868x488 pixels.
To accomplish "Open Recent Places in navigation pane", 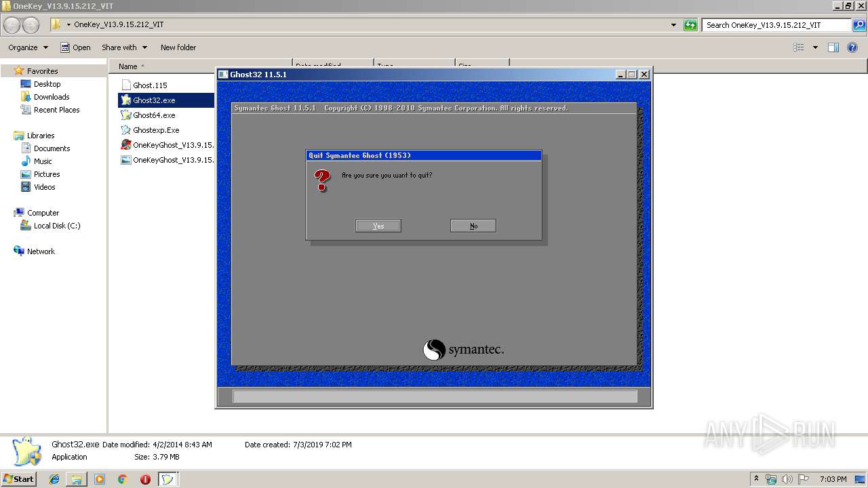I will 56,110.
